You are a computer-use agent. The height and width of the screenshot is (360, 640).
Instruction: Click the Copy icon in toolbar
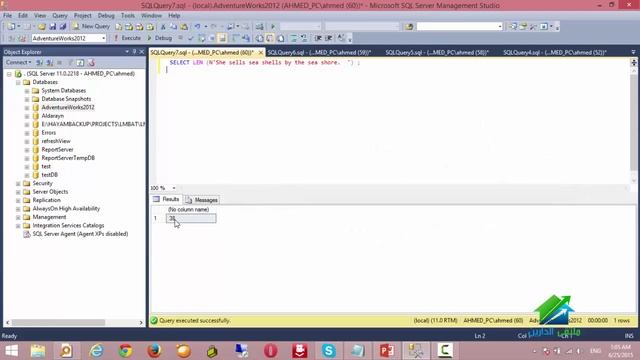coord(173,27)
